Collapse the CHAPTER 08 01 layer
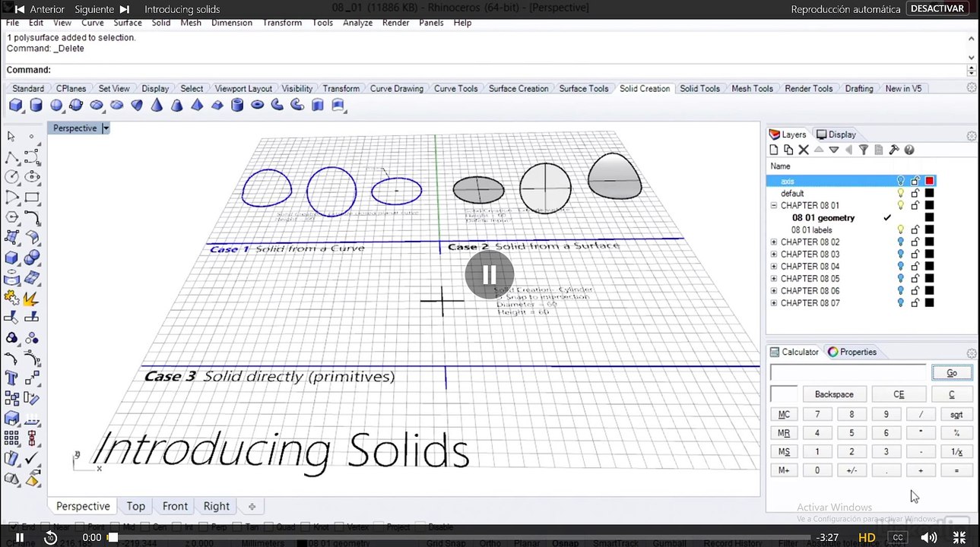This screenshot has height=547, width=980. (x=774, y=206)
